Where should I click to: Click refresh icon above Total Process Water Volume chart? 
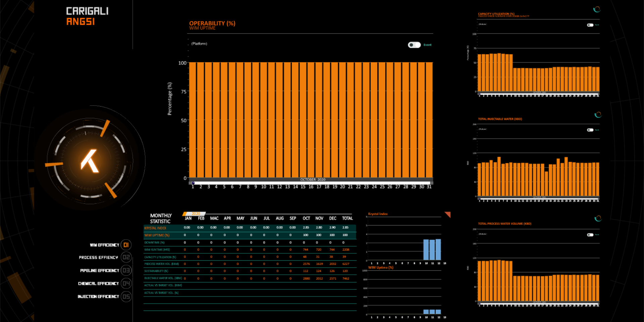[598, 218]
